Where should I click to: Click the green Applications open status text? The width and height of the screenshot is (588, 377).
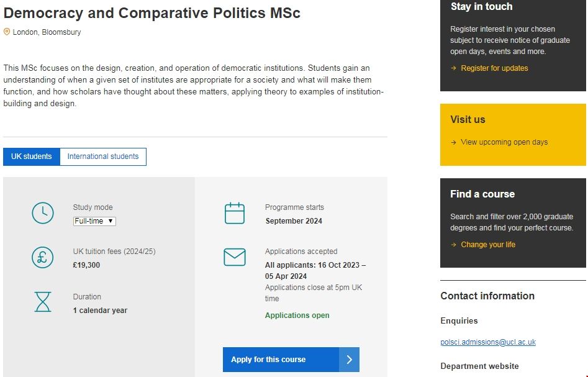[x=297, y=316]
